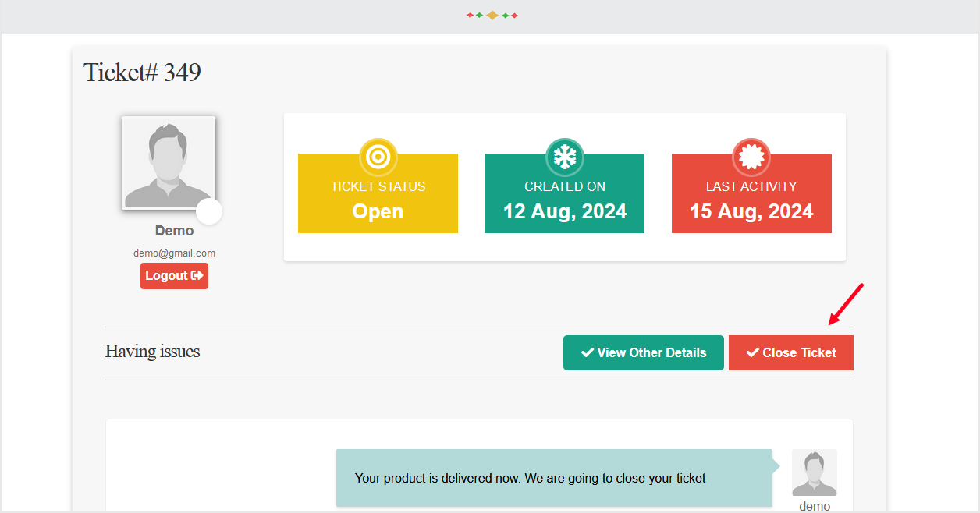This screenshot has height=513, width=980.
Task: Click the Ticket# 349 heading
Action: click(x=142, y=73)
